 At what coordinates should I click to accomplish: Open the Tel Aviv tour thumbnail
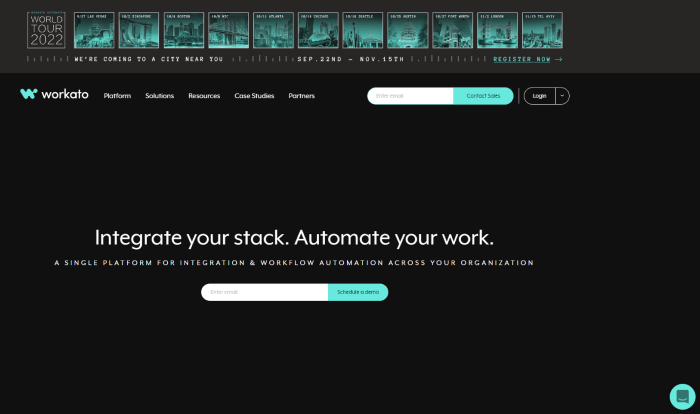[x=542, y=30]
